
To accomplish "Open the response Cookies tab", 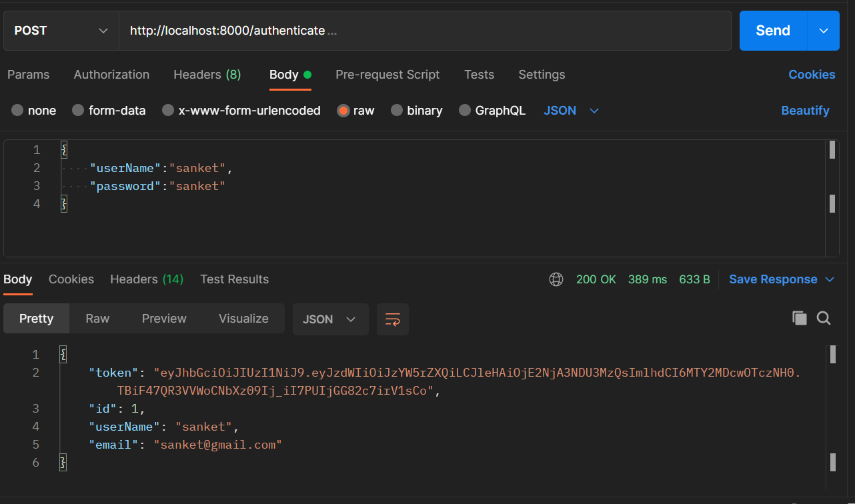I will (71, 279).
